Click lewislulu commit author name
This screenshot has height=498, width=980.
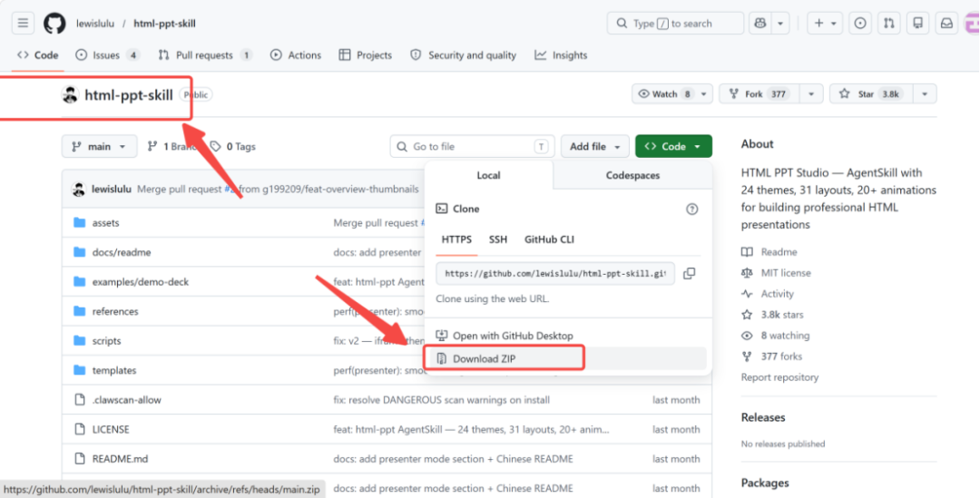point(112,189)
